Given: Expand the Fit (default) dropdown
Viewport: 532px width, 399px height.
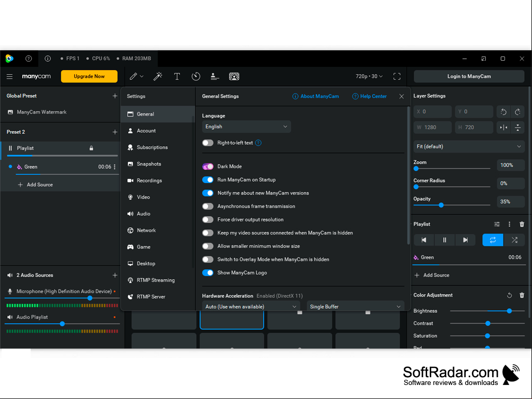Looking at the screenshot, I should 469,146.
